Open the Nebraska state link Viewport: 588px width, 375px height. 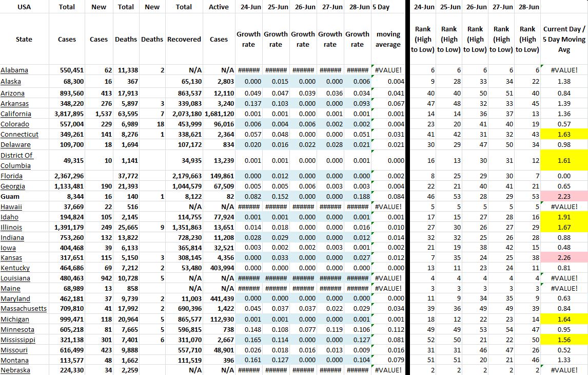point(15,370)
